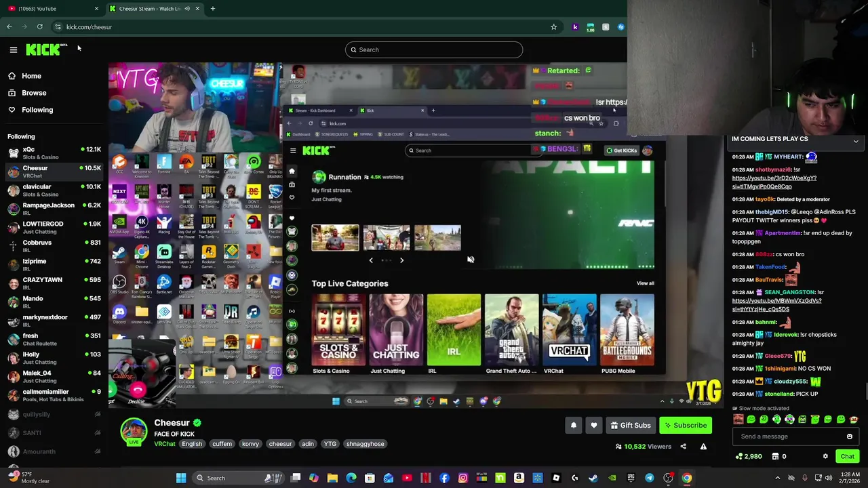This screenshot has height=488, width=868.
Task: Open Amouranth offline channel in sidebar
Action: [54, 451]
